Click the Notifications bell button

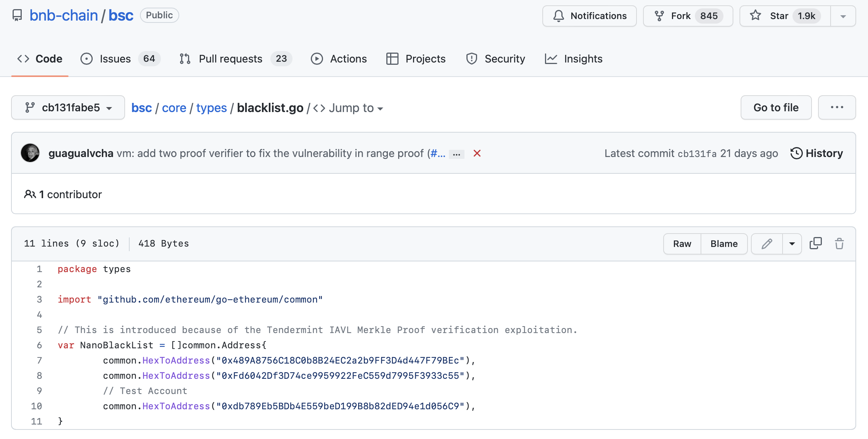click(589, 16)
